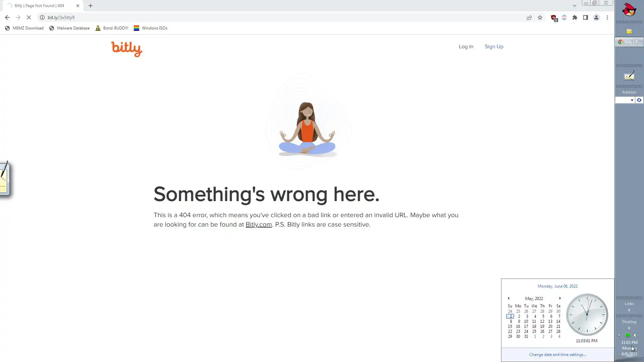This screenshot has width=644, height=362.
Task: Expand the Links toolbar chevron
Action: coord(629,310)
